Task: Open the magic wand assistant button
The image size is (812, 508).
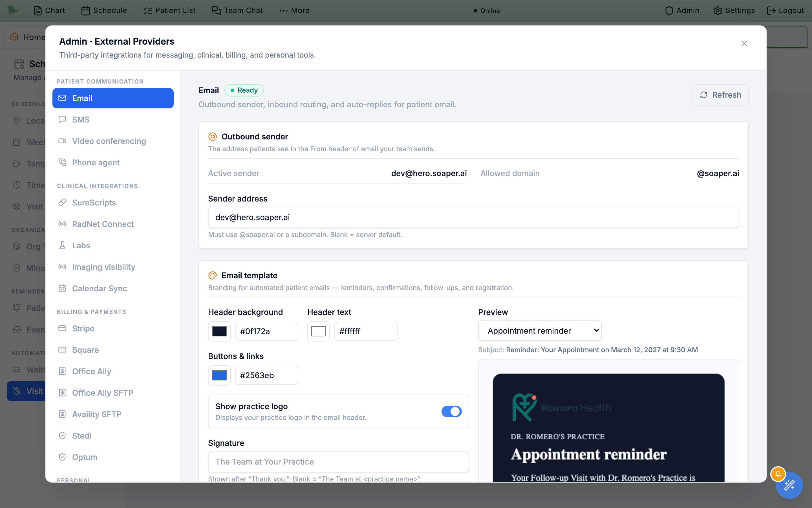Action: 789,485
